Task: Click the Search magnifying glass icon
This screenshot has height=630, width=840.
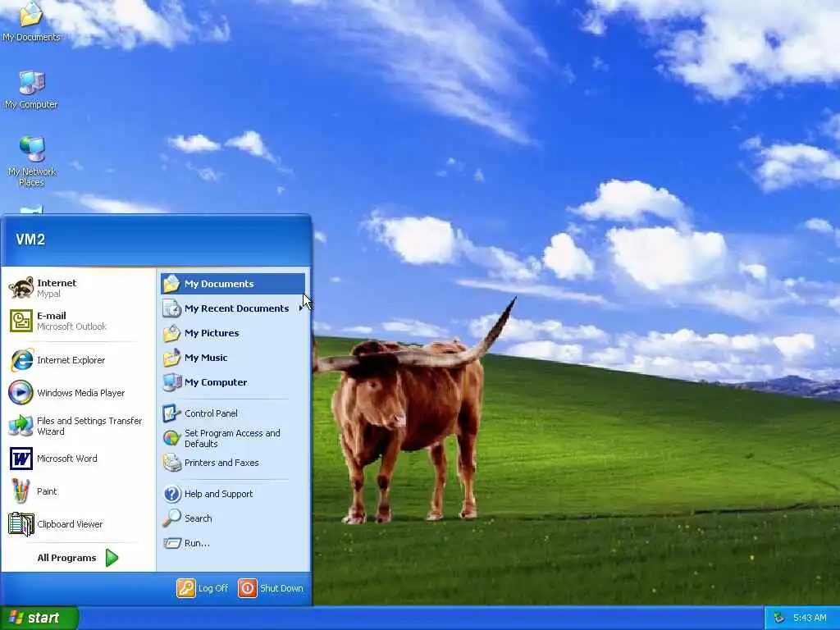Action: [171, 518]
